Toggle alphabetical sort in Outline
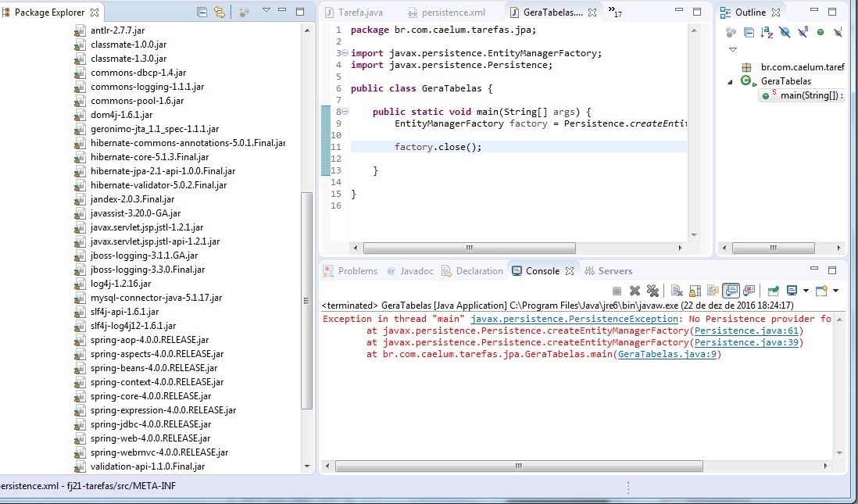Image resolution: width=858 pixels, height=504 pixels. (x=767, y=33)
